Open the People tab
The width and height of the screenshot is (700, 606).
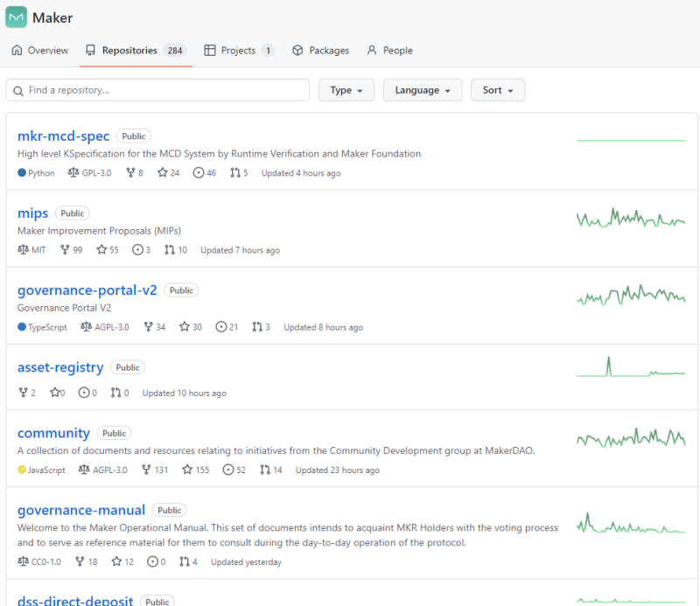click(389, 51)
